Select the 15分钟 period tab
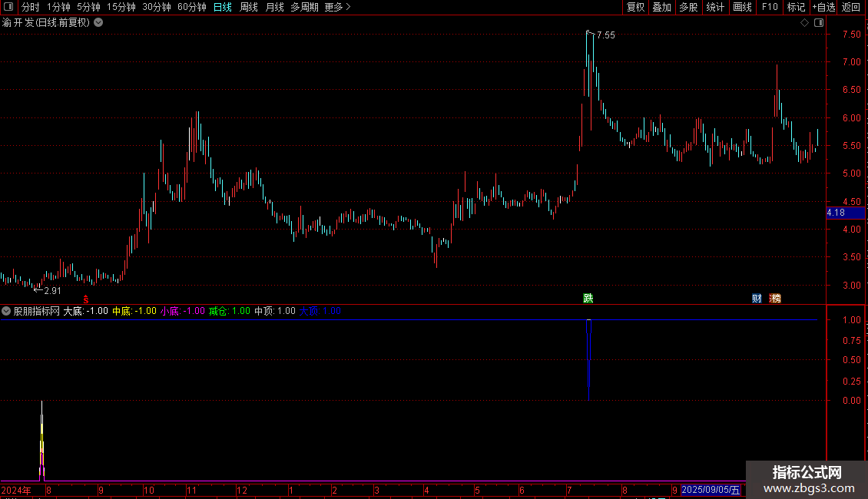This screenshot has width=868, height=499. click(121, 7)
